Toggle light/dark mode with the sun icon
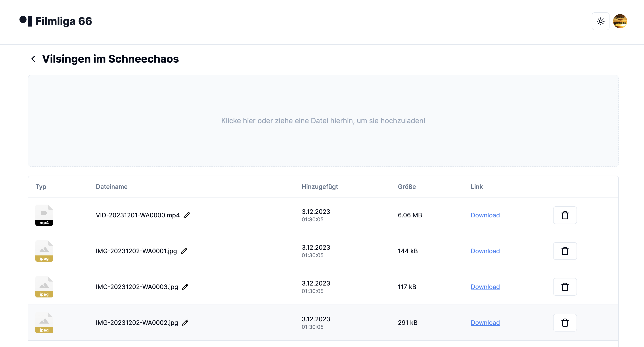The height and width of the screenshot is (347, 644). pos(600,21)
